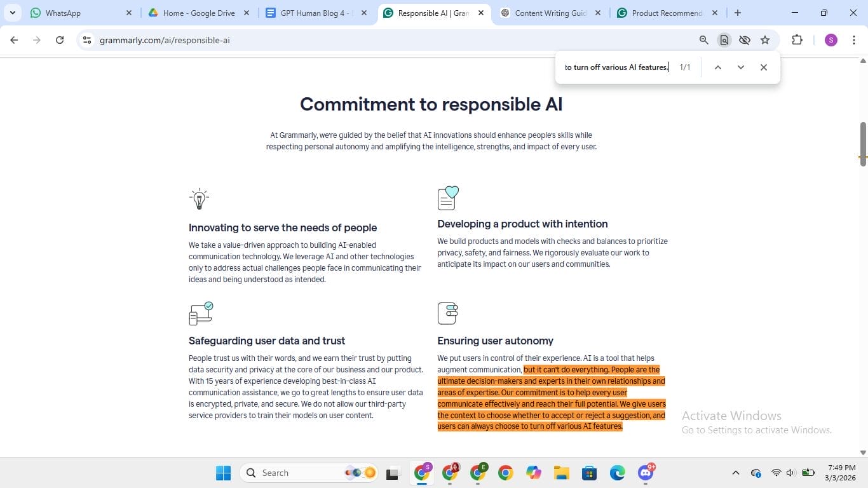Open volume control in tray
Viewport: 868px width, 488px height.
pyautogui.click(x=790, y=473)
